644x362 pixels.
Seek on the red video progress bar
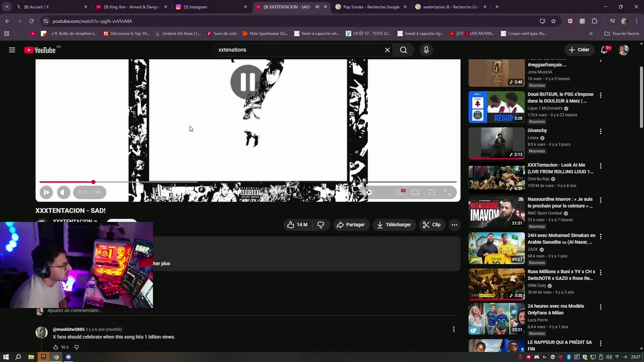coord(248,182)
